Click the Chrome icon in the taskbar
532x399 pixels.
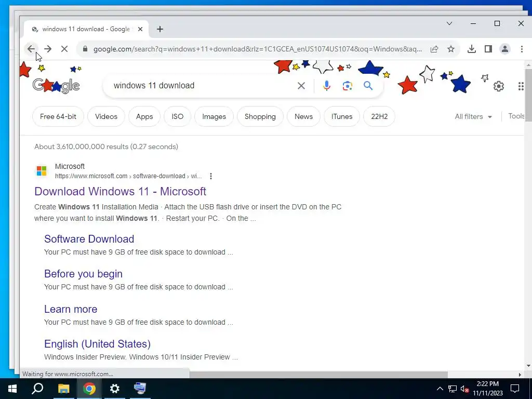[89, 389]
